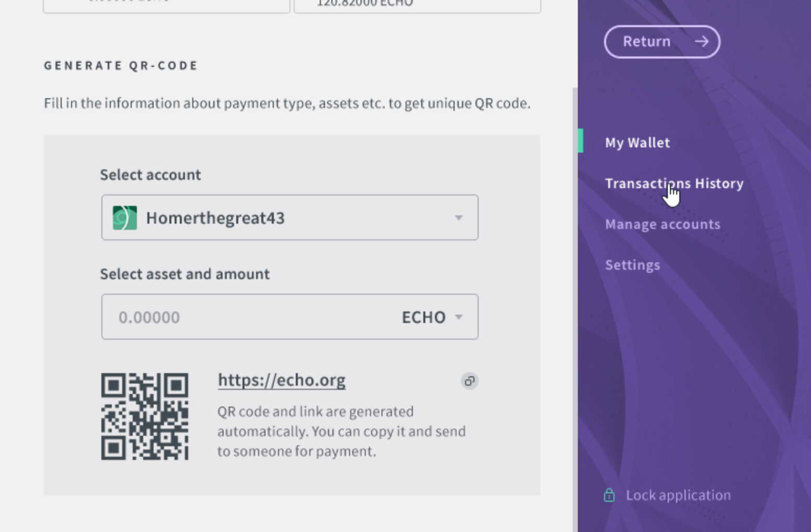Open Settings from the sidebar
This screenshot has height=532, width=811.
[632, 265]
